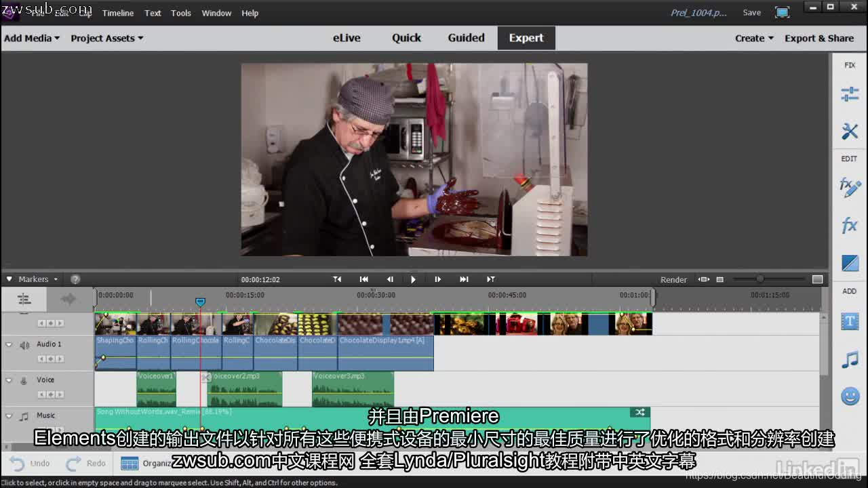Open the Help menu
Viewport: 868px width, 488px height.
(x=250, y=13)
